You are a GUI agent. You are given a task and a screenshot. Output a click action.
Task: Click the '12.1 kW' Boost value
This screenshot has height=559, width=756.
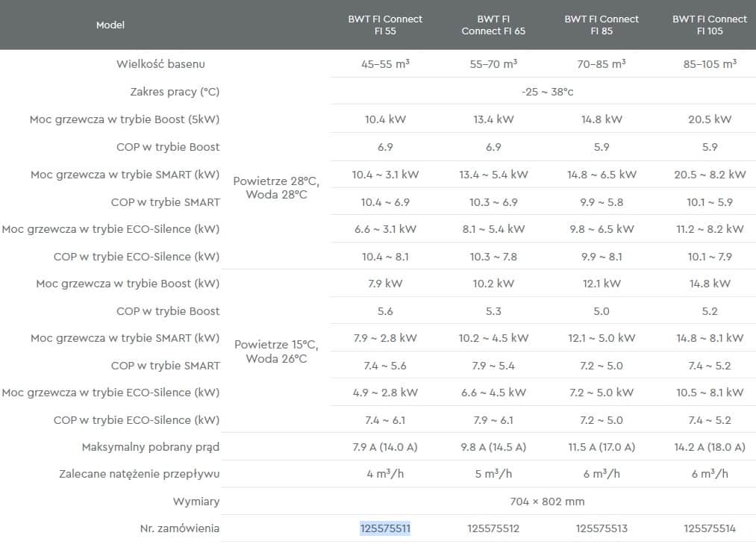602,283
